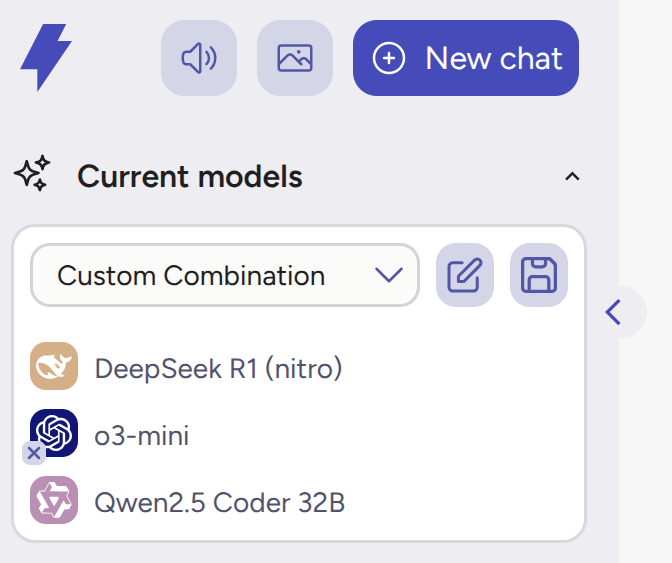The width and height of the screenshot is (672, 563).
Task: Click the DeepSeek whale icon
Action: click(54, 366)
